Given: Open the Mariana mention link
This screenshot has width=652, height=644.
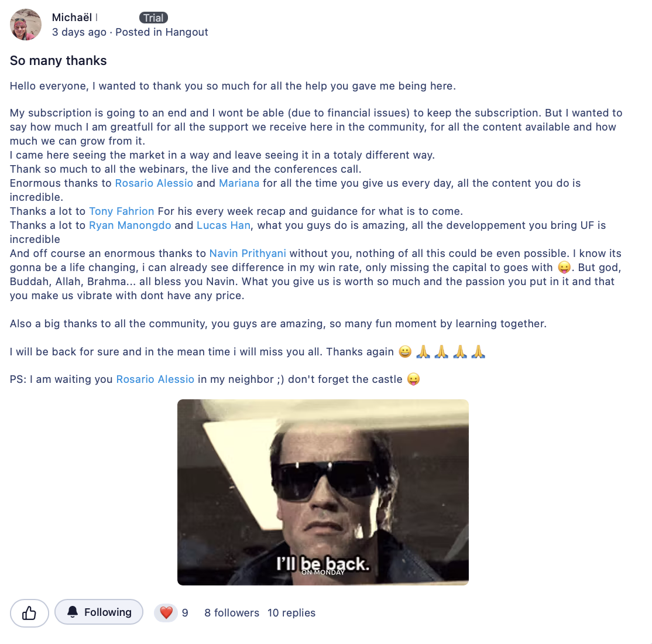Looking at the screenshot, I should [239, 183].
